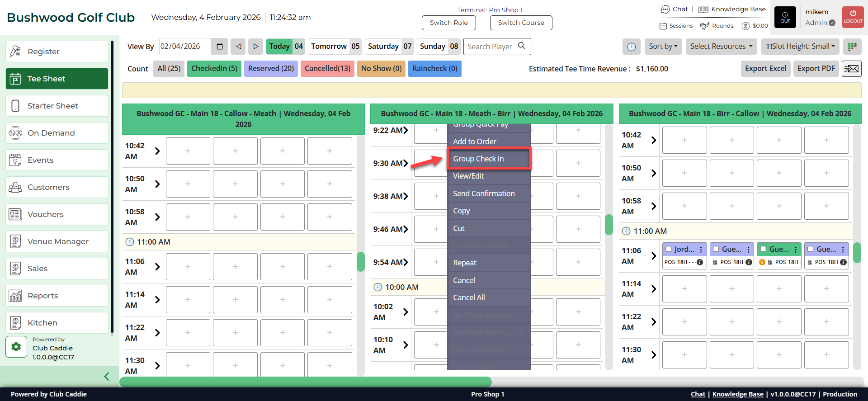Open the calendar date picker icon
868x401 pixels.
tap(220, 47)
